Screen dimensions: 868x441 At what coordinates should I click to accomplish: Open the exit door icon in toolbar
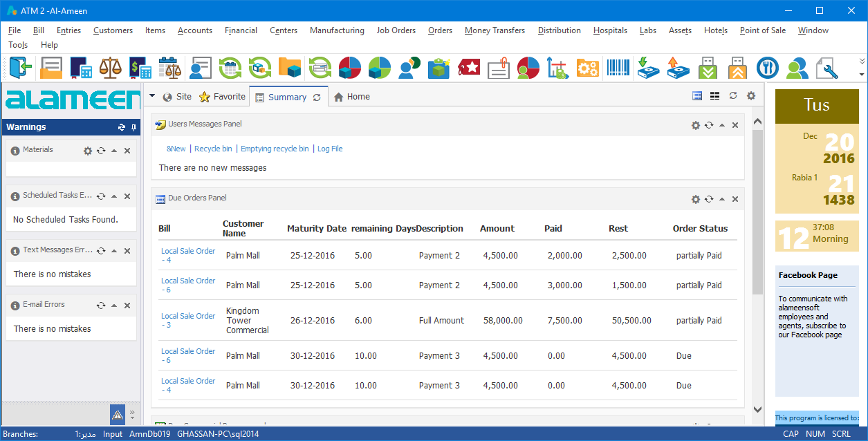21,68
